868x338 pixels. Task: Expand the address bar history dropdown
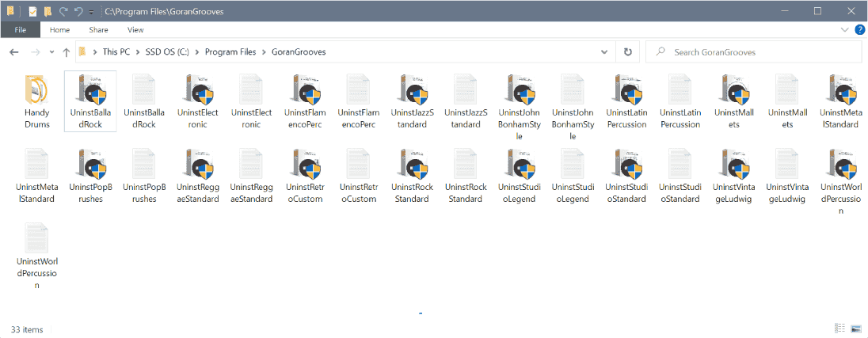604,52
